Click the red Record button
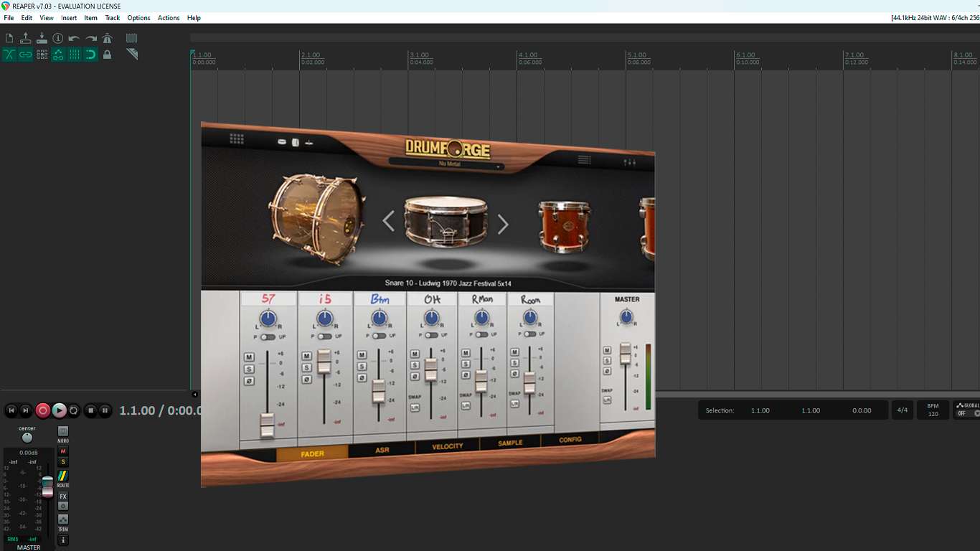The image size is (980, 551). pos(43,410)
